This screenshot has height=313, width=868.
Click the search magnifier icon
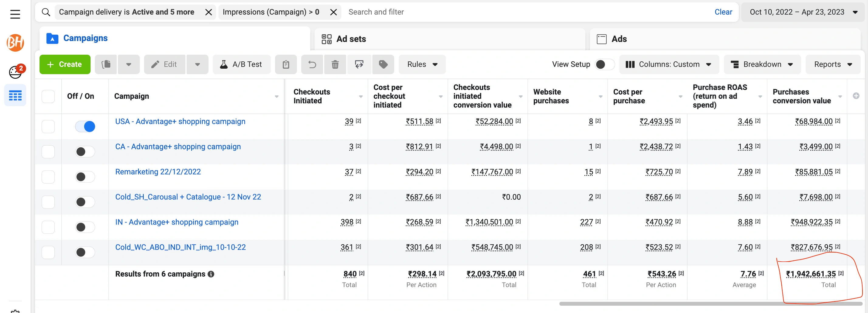tap(46, 12)
